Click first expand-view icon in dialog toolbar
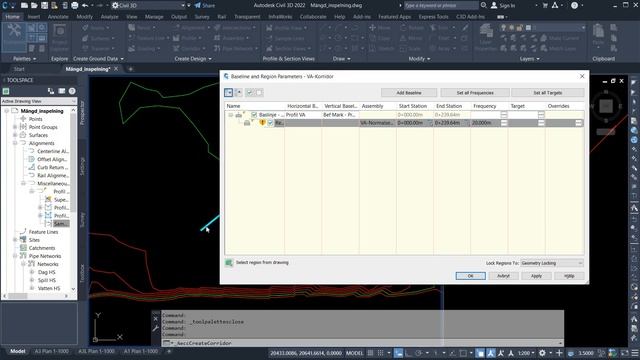Image resolution: width=640 pixels, height=360 pixels. click(229, 93)
